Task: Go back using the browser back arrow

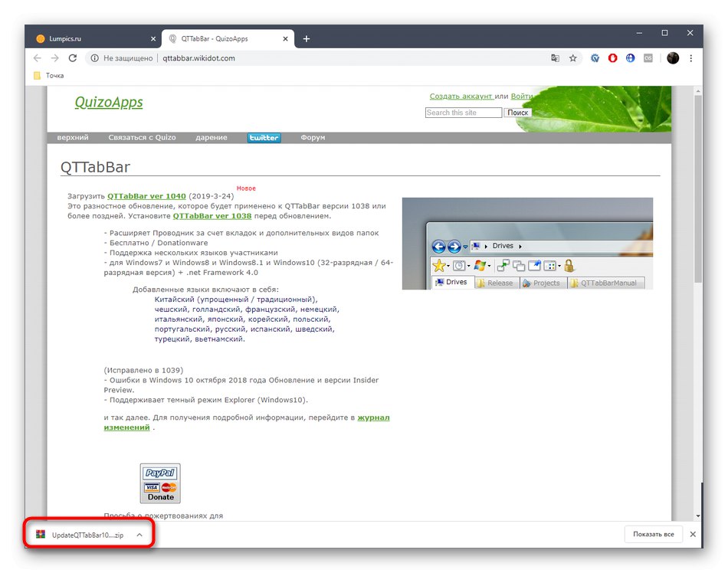Action: (37, 58)
